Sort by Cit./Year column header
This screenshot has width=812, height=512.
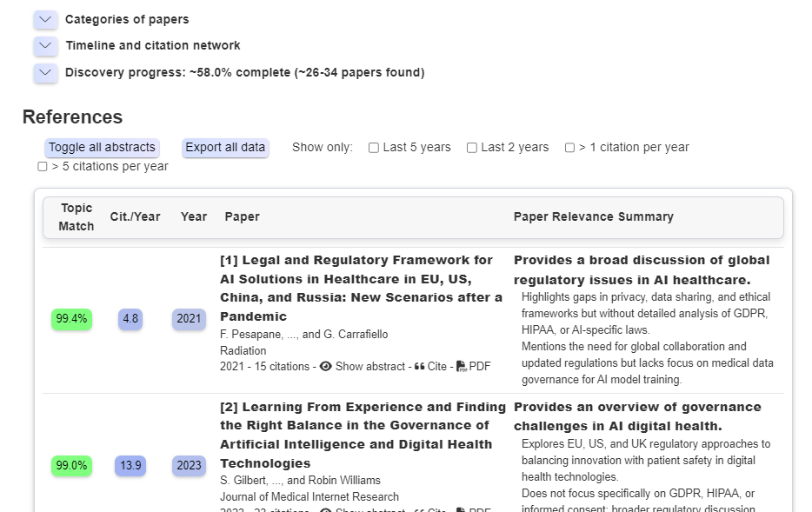(x=135, y=217)
